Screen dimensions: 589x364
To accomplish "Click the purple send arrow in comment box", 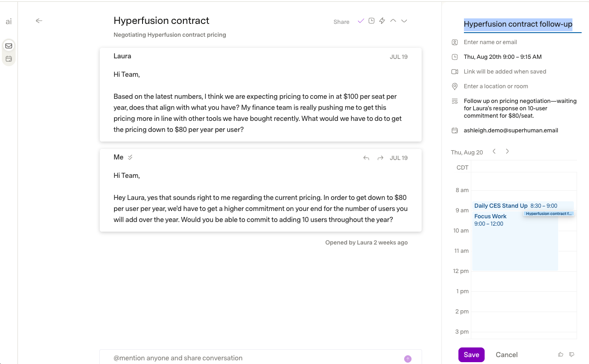I will [408, 359].
